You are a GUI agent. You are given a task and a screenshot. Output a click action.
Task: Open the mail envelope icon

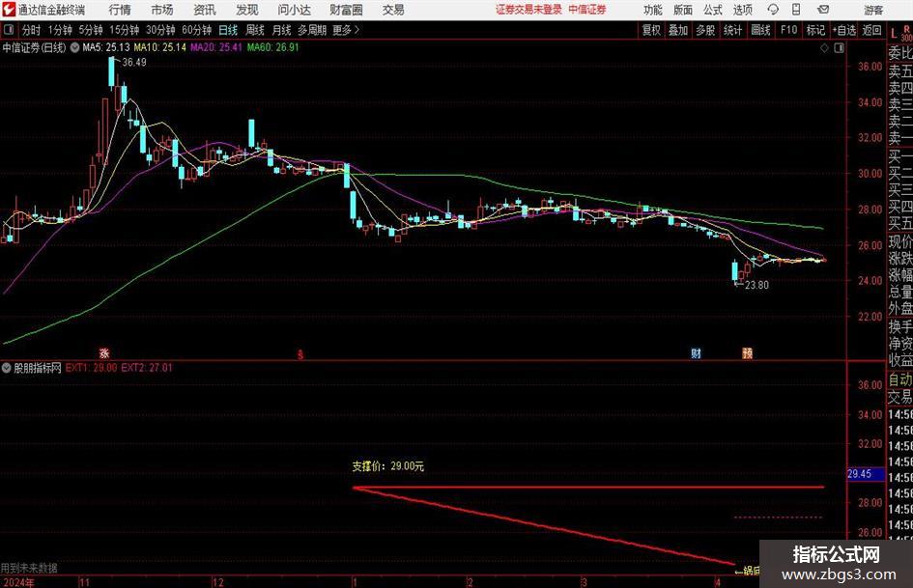click(823, 10)
